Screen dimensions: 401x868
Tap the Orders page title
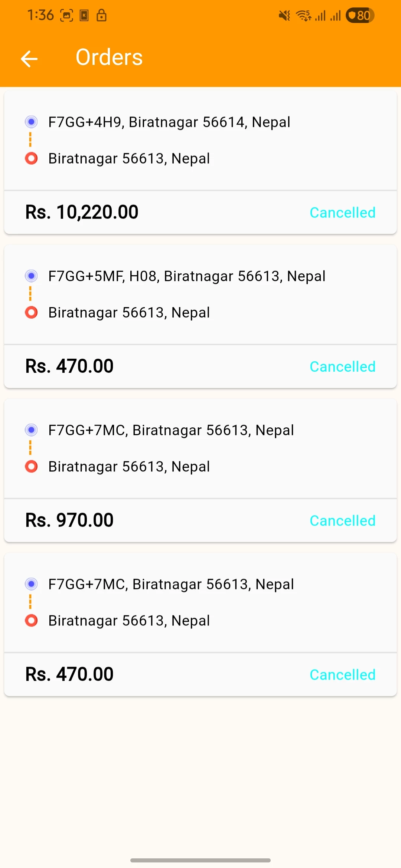pyautogui.click(x=109, y=57)
